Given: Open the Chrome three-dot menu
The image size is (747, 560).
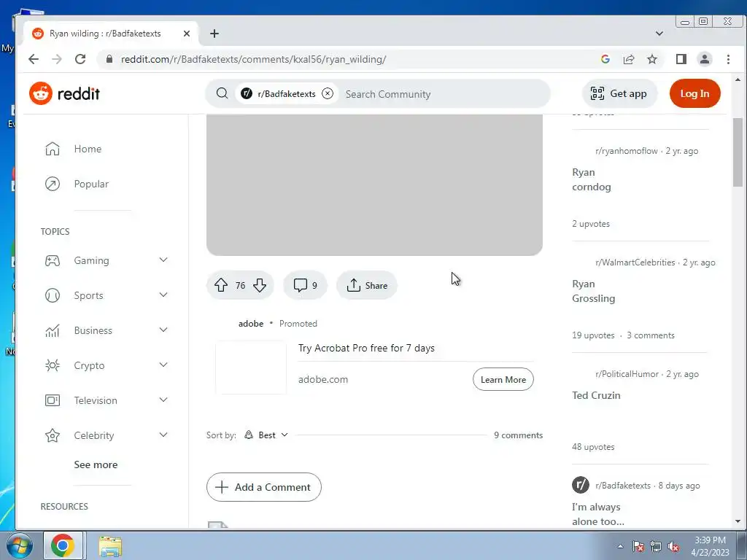Looking at the screenshot, I should (x=728, y=59).
